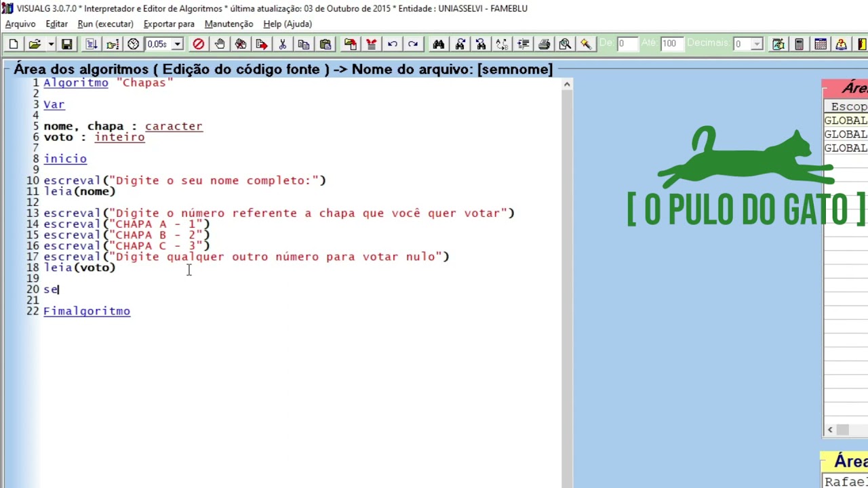This screenshot has height=488, width=868.
Task: Click the inicio keyword on line 8
Action: click(65, 159)
